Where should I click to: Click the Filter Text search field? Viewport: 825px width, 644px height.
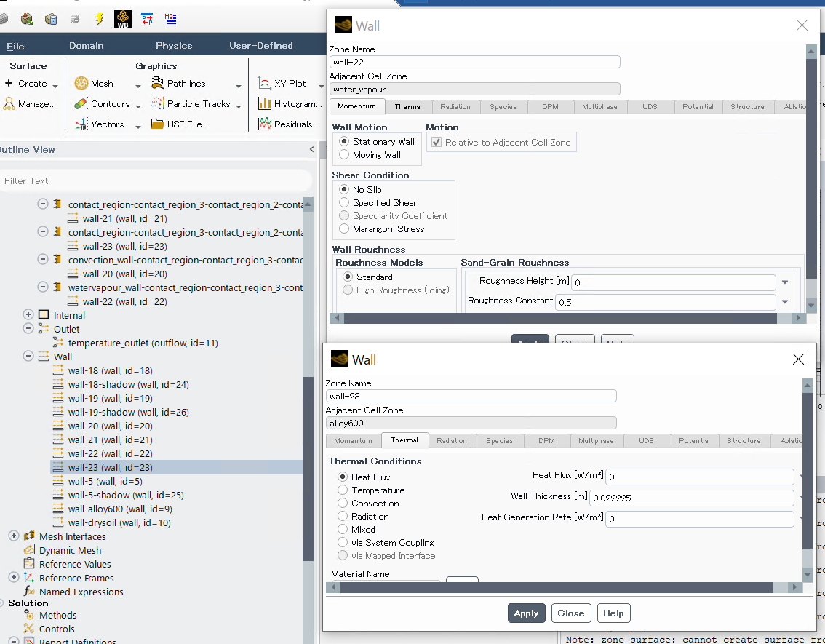click(156, 180)
